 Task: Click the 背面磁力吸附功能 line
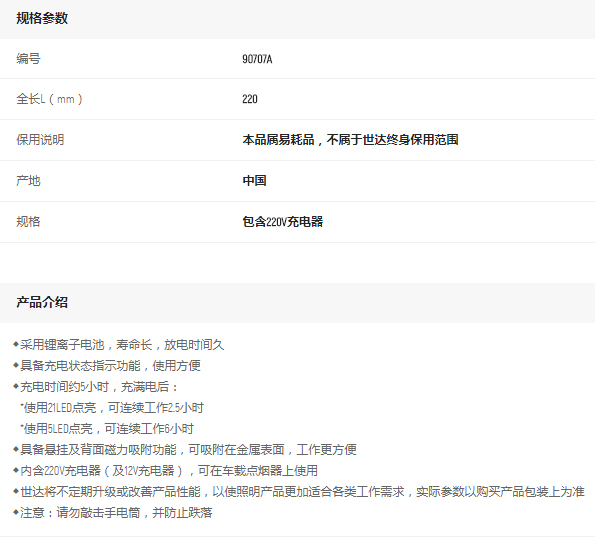click(x=185, y=450)
